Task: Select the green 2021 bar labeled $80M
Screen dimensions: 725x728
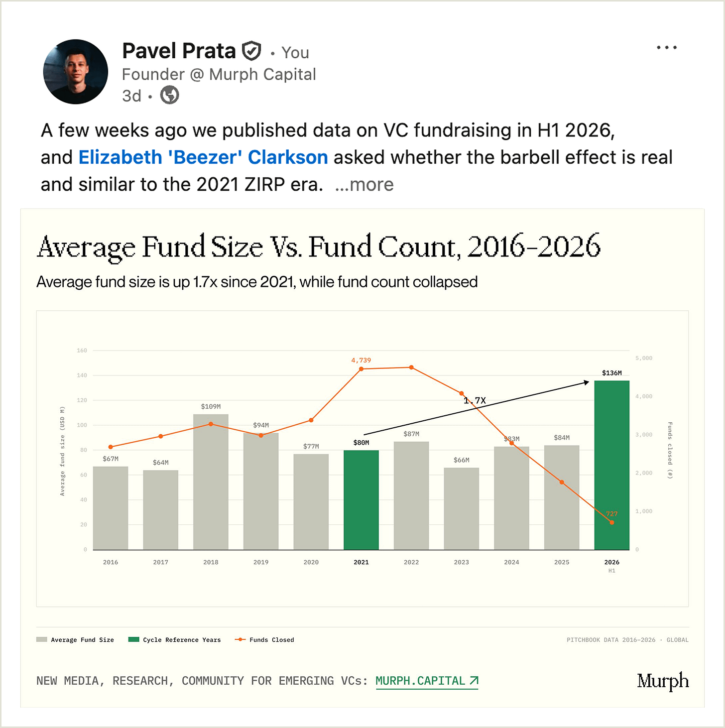Action: [361, 500]
